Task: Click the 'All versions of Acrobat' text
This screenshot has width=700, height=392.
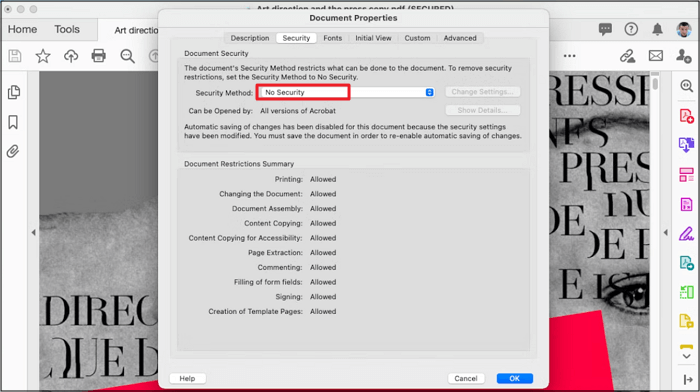Action: tap(298, 111)
